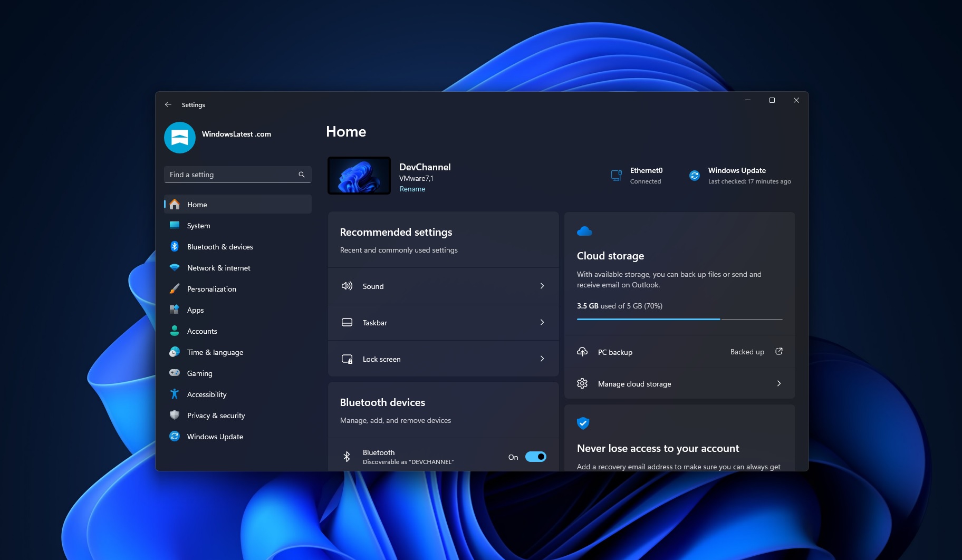Click the Accessibility figure icon
This screenshot has height=560, width=962.
coord(175,394)
